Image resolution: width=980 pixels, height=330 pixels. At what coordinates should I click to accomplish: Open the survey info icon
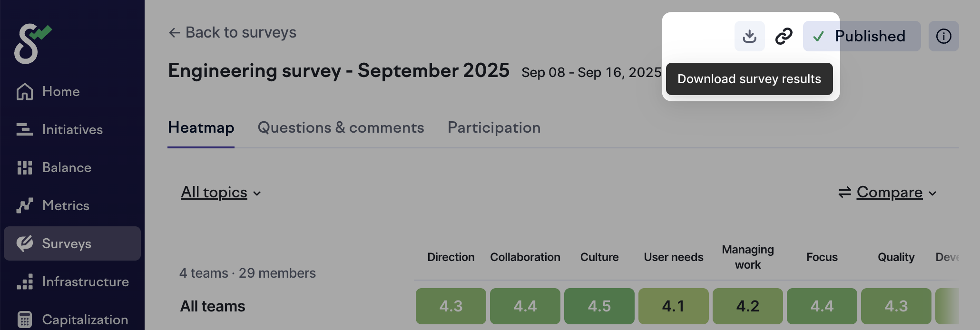pyautogui.click(x=943, y=36)
